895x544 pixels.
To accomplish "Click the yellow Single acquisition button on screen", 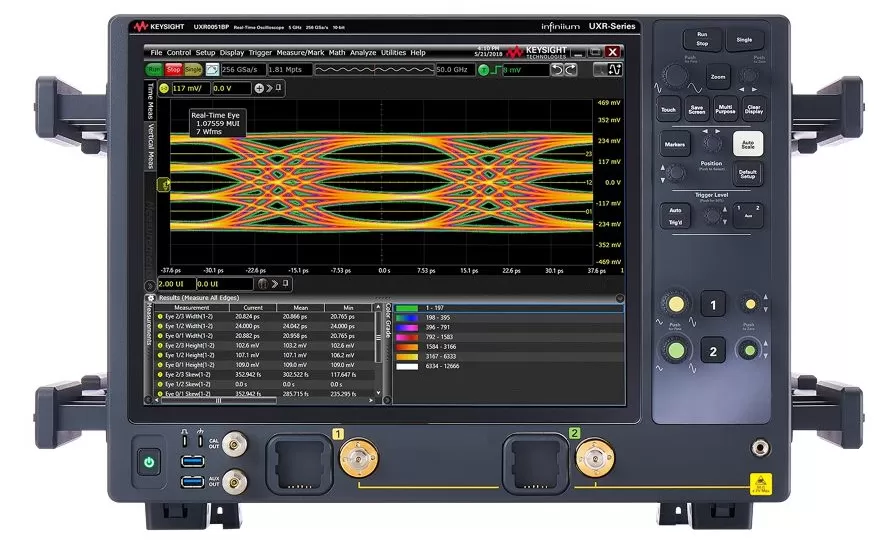I will tap(193, 70).
